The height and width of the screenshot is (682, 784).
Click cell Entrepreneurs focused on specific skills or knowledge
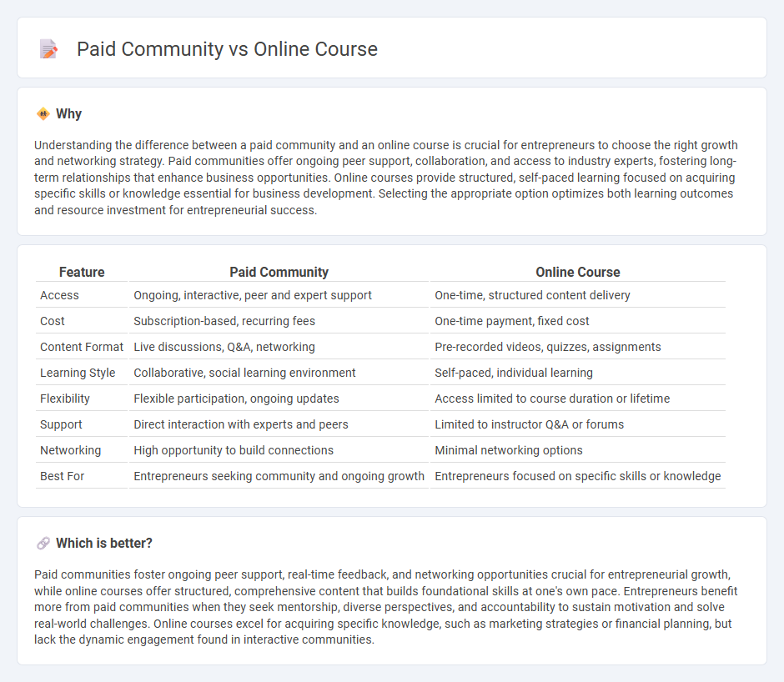coord(577,476)
